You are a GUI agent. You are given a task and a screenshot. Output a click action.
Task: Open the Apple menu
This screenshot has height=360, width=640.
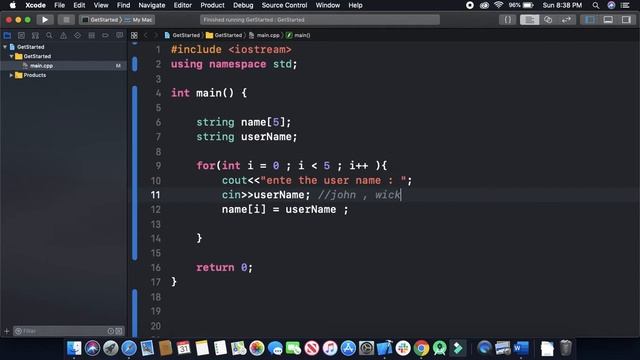click(13, 5)
